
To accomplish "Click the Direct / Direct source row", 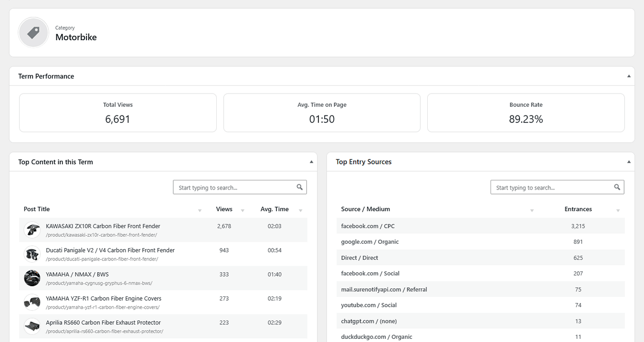I will click(x=481, y=258).
